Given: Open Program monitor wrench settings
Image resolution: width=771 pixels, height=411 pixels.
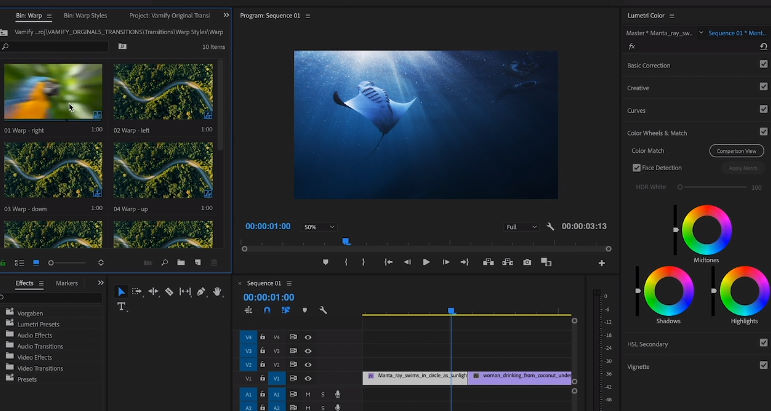Looking at the screenshot, I should [551, 227].
